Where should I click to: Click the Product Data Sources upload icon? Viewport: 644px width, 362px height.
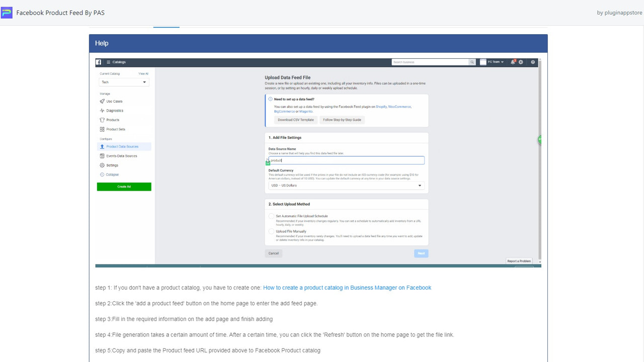[x=102, y=146]
